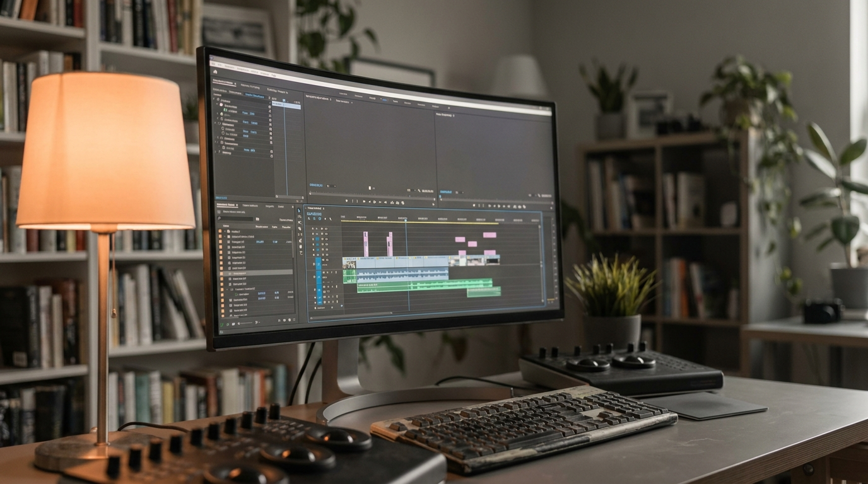Viewport: 868px width, 484px height.
Task: Click the trash icon at Project panel bottom
Action: (294, 320)
